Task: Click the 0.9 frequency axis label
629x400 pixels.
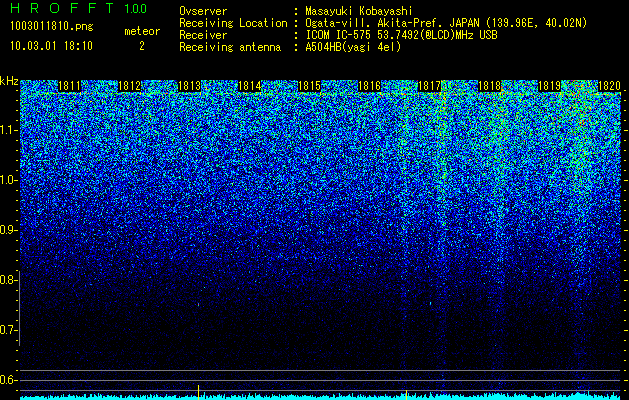Action: point(8,230)
